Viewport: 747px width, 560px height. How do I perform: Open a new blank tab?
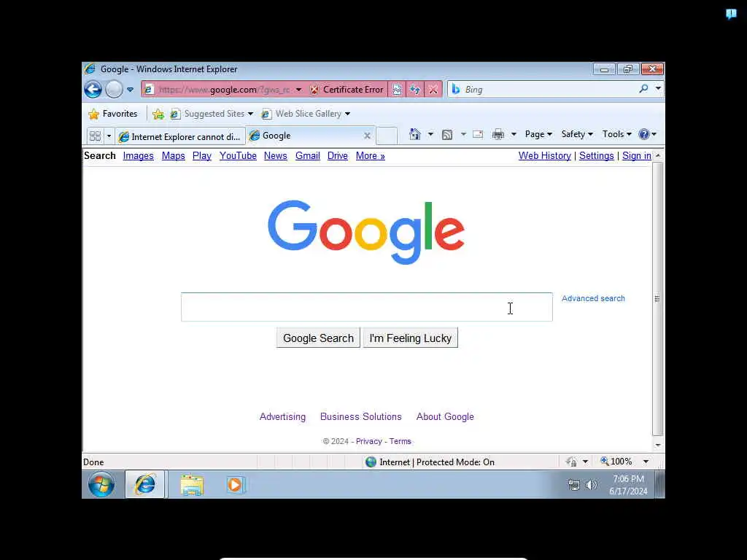click(387, 136)
